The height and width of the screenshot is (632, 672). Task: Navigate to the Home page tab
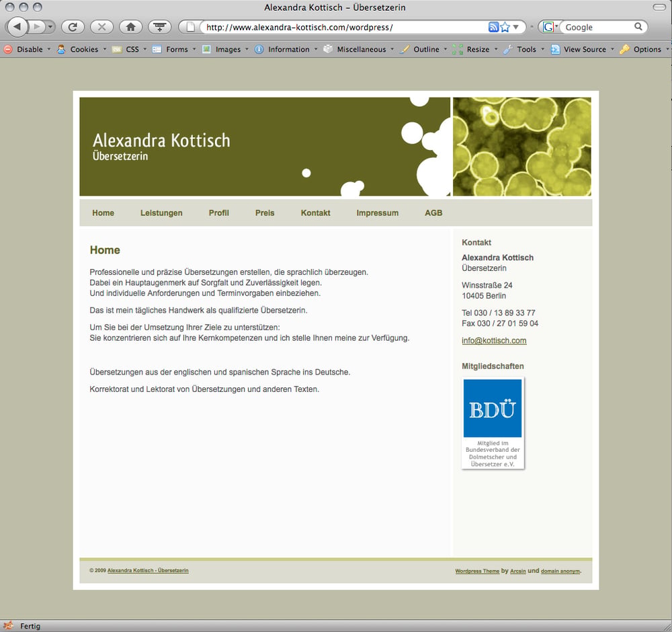pyautogui.click(x=103, y=212)
